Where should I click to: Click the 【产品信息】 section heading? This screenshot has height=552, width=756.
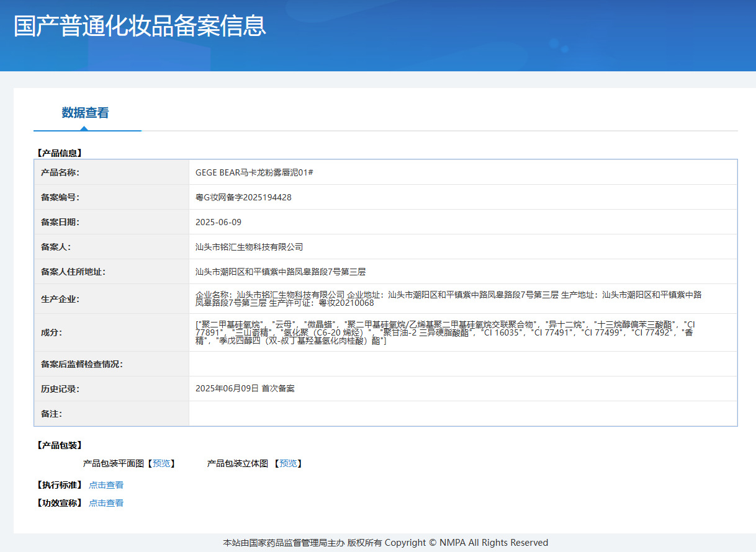coord(59,153)
